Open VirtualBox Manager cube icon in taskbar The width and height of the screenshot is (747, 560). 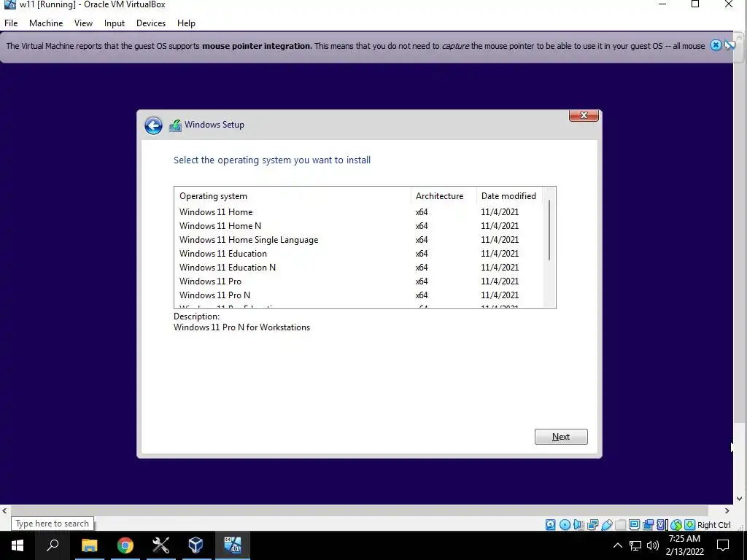coord(196,545)
